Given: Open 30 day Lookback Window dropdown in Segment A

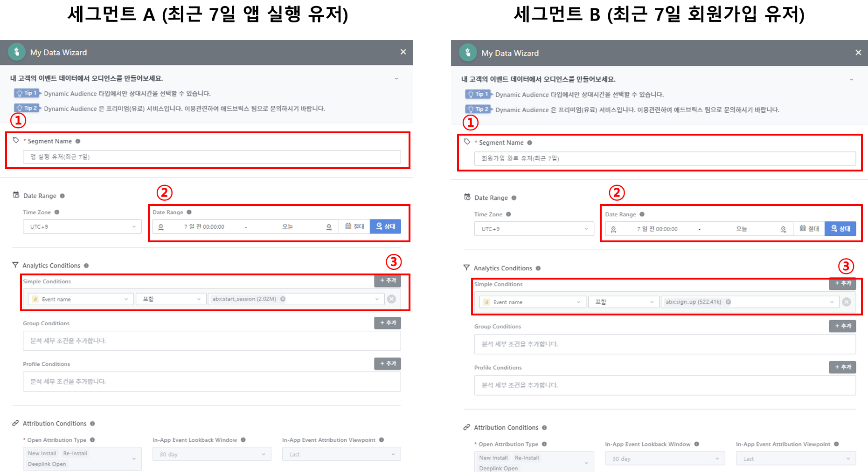Looking at the screenshot, I should 212,454.
